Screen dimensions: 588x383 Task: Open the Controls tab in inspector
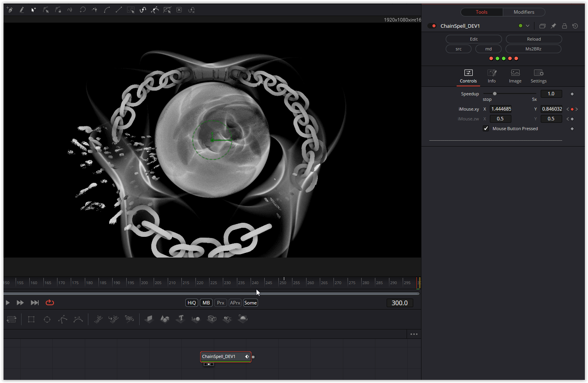[x=468, y=76]
